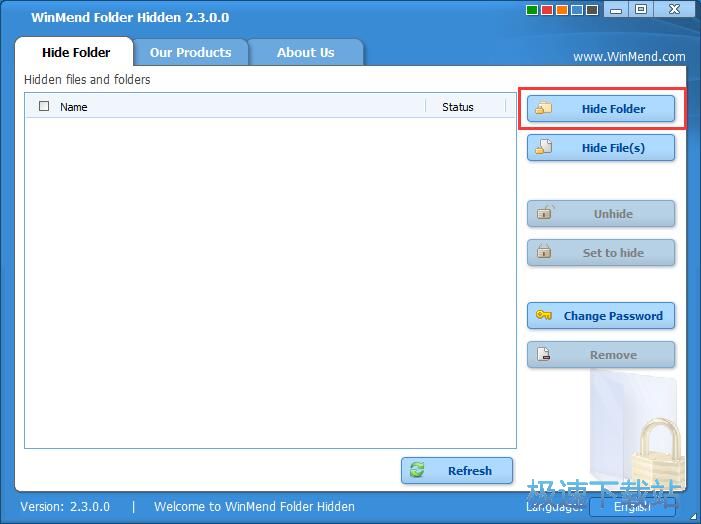Close the WinMend Folder Hidden window
The image size is (701, 524).
674,9
